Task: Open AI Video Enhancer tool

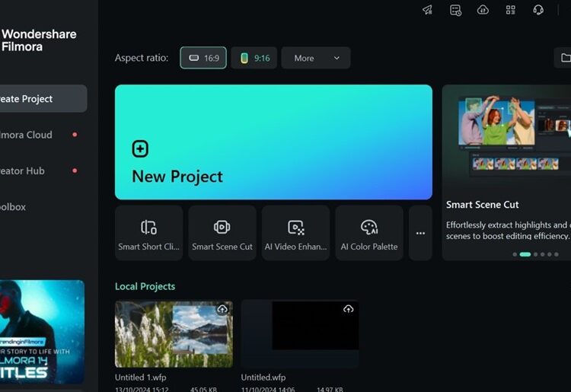Action: [295, 233]
